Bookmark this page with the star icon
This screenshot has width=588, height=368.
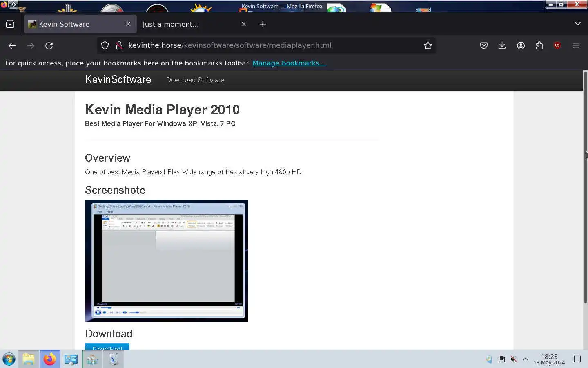(428, 45)
